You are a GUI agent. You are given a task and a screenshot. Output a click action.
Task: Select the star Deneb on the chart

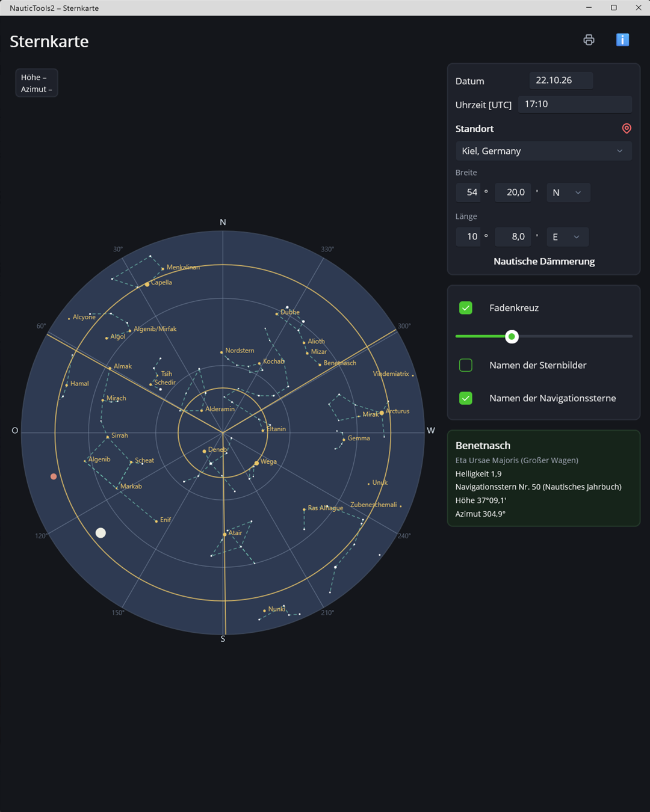coord(204,451)
